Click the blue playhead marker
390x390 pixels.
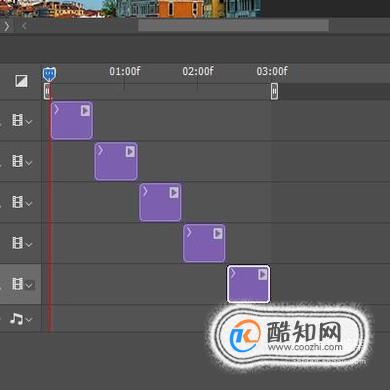click(49, 74)
